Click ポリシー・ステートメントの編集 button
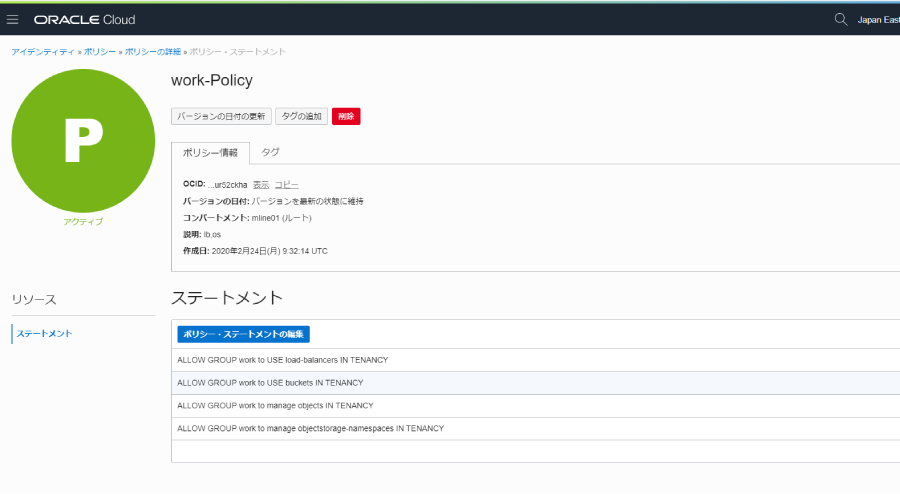Viewport: 900px width, 494px height. tap(243, 334)
